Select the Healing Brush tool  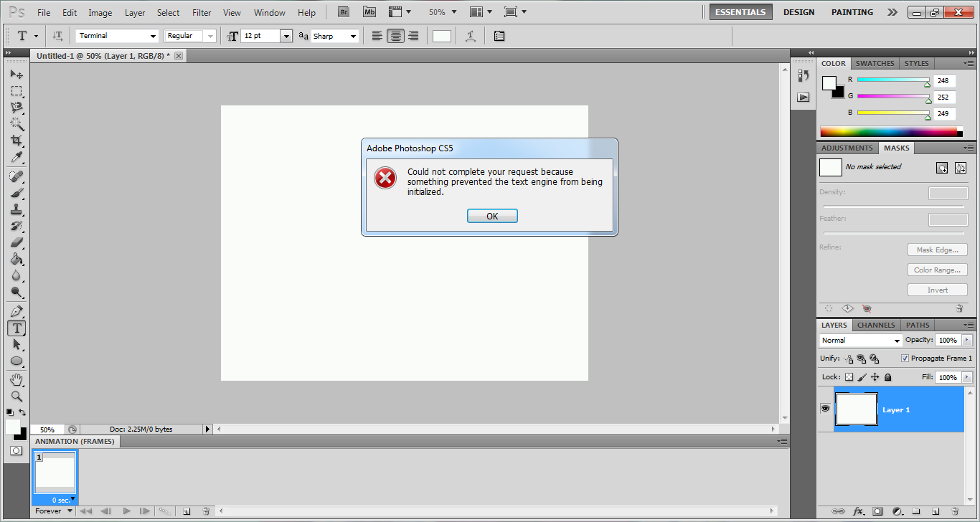17,176
